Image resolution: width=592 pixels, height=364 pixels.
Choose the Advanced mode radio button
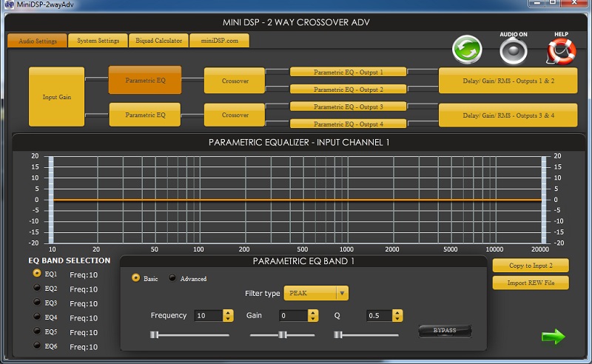[172, 278]
